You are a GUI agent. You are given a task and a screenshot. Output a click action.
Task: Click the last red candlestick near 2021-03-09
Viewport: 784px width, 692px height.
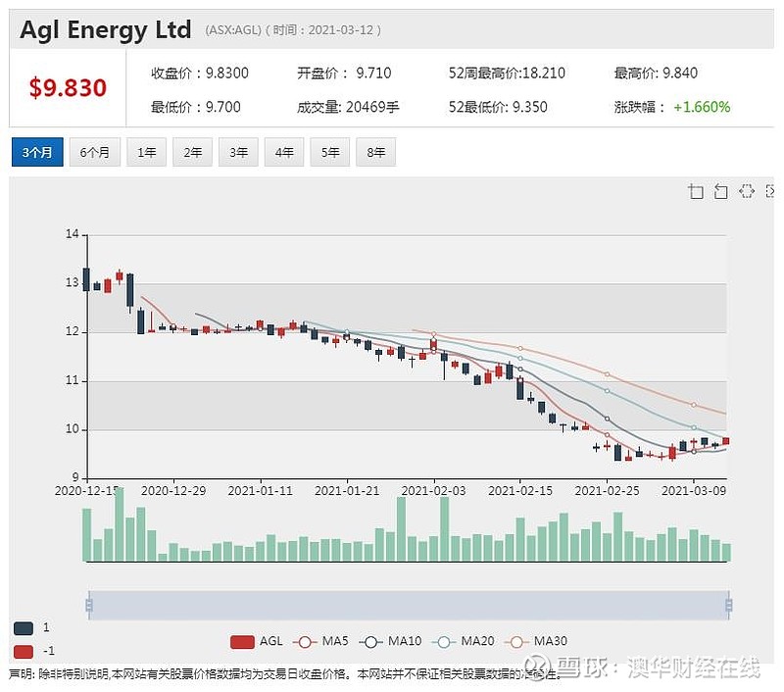(726, 441)
